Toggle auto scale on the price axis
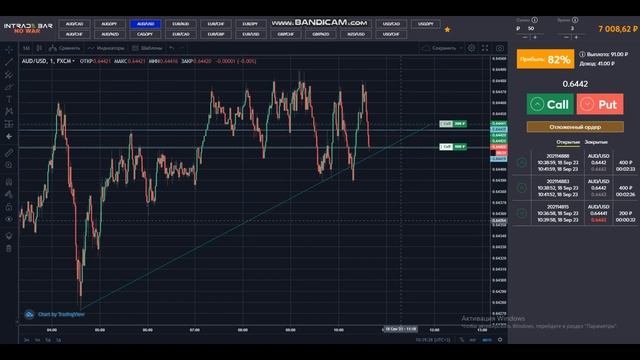The height and width of the screenshot is (360, 640). point(487,340)
